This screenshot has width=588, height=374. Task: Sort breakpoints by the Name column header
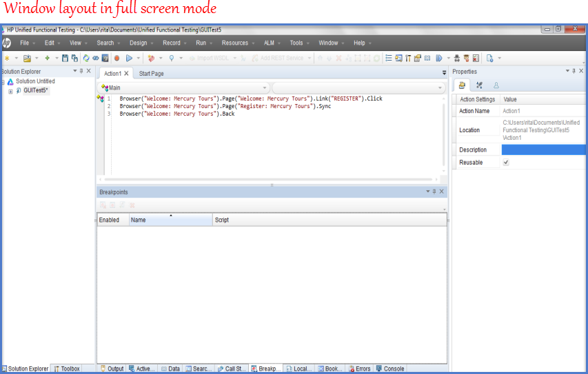pyautogui.click(x=171, y=220)
